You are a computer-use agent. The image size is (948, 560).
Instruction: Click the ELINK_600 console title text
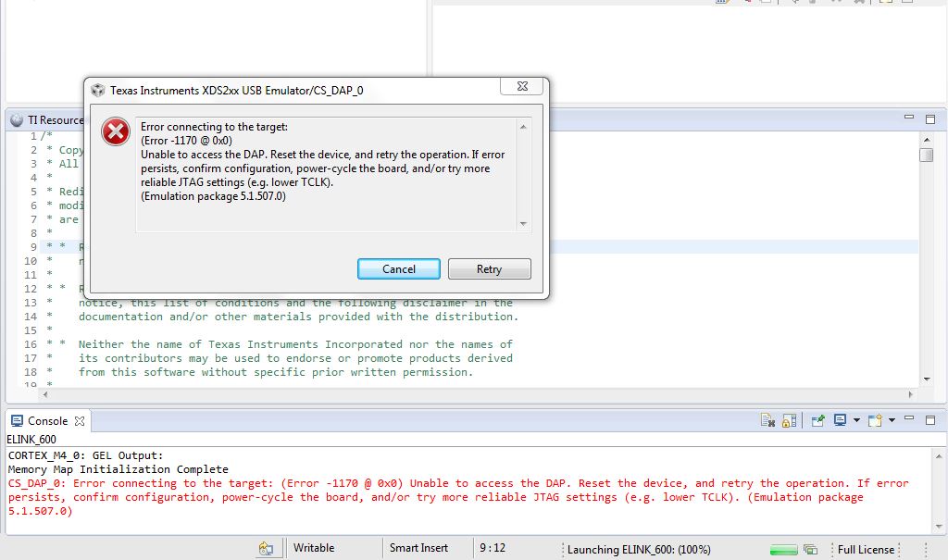click(31, 440)
